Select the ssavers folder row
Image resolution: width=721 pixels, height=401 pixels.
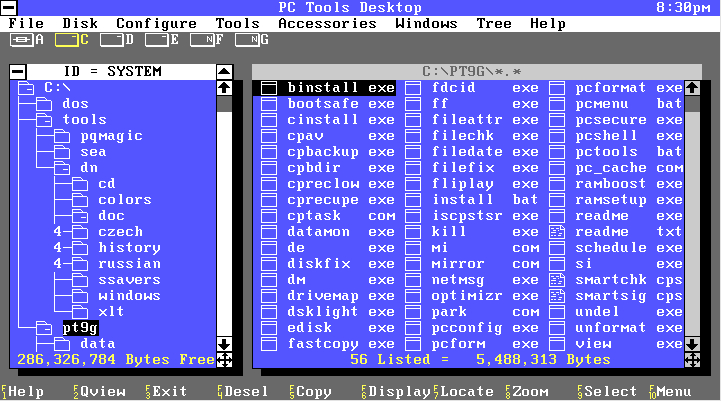point(116,280)
